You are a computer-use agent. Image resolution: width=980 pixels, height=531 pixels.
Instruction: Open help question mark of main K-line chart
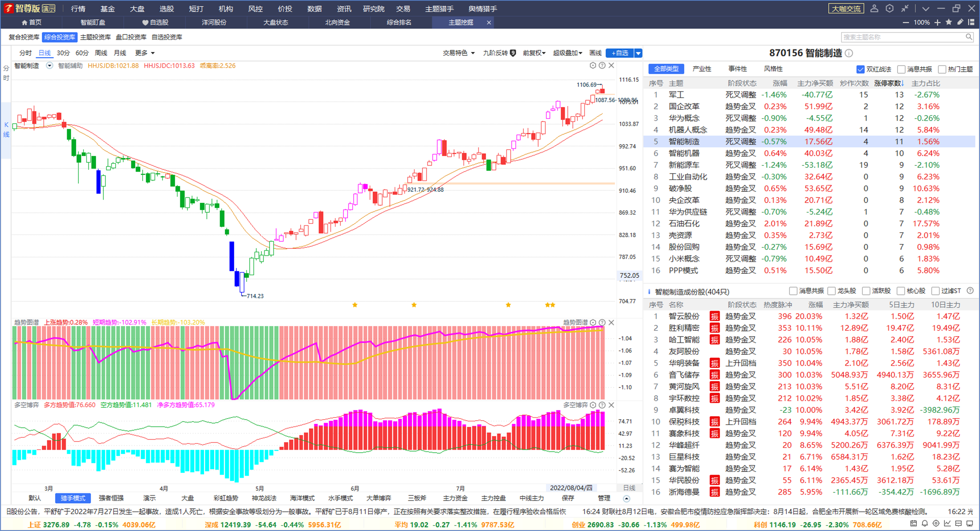[x=602, y=66]
